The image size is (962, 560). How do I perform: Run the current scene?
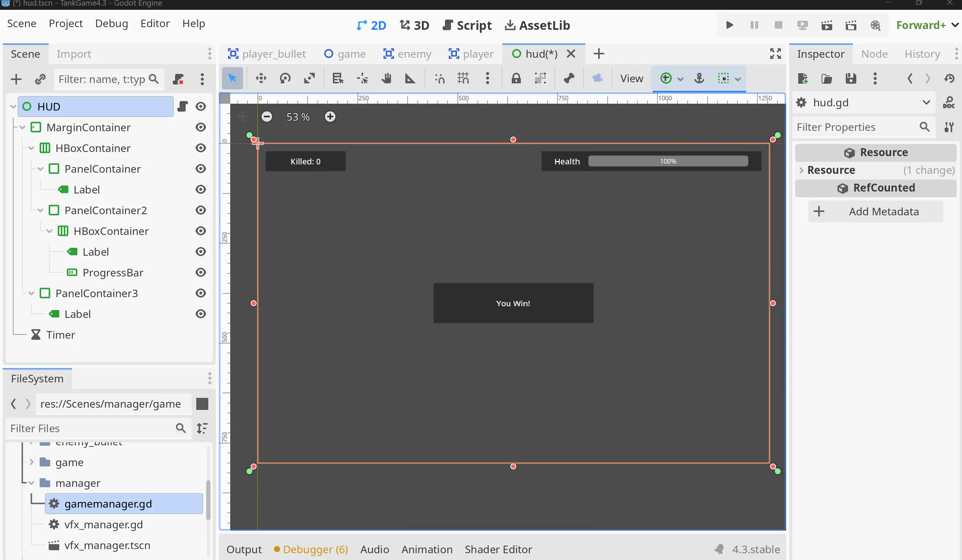tap(827, 25)
